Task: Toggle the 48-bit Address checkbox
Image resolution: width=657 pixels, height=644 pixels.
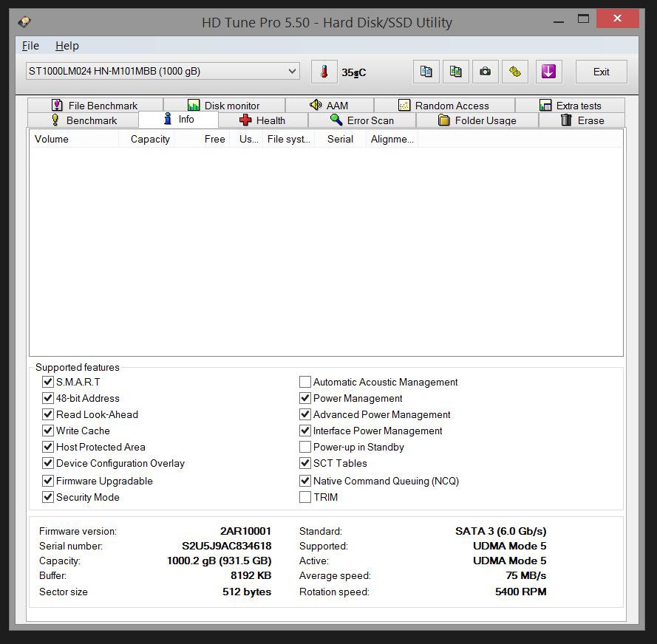Action: [48, 398]
